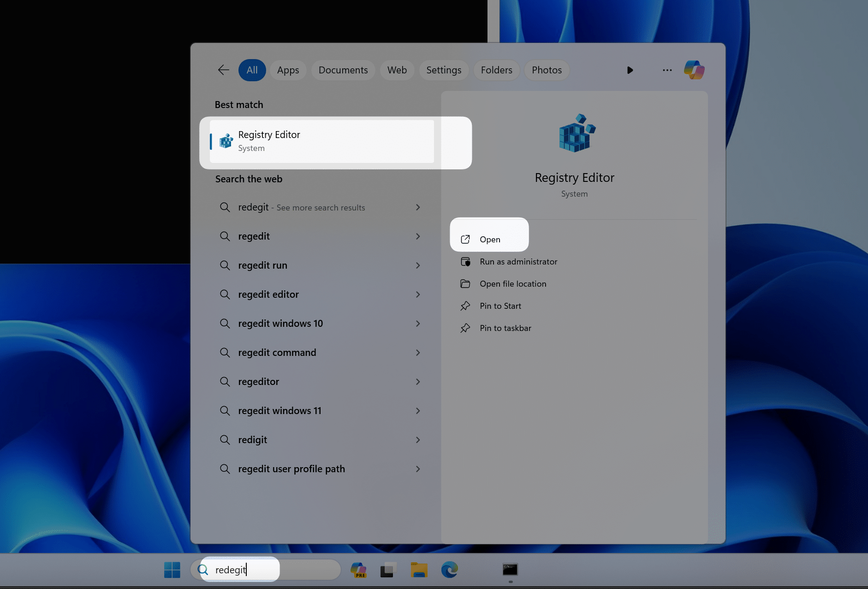Click the magnifier icon next to 'regeditor'

[x=225, y=382]
